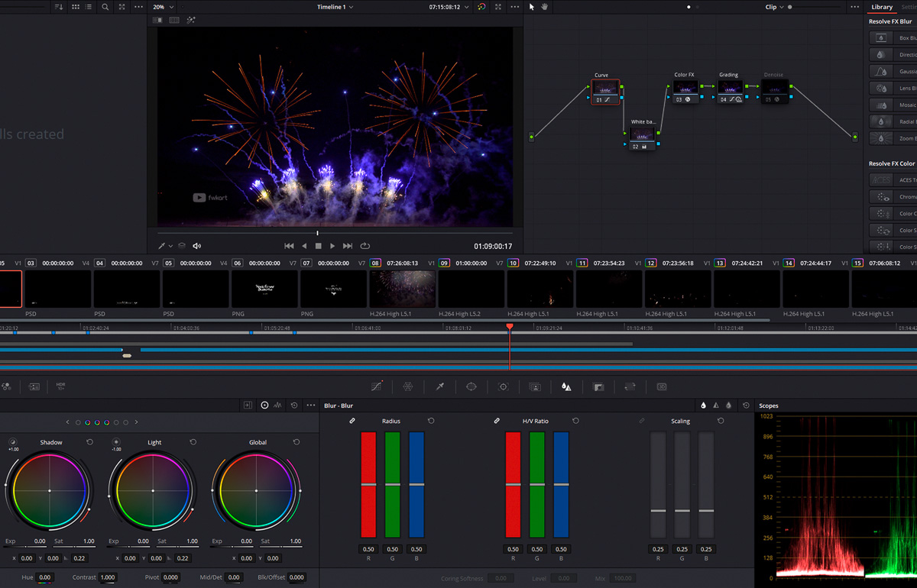Image resolution: width=917 pixels, height=588 pixels.
Task: Switch gallery to list view
Action: pos(89,7)
